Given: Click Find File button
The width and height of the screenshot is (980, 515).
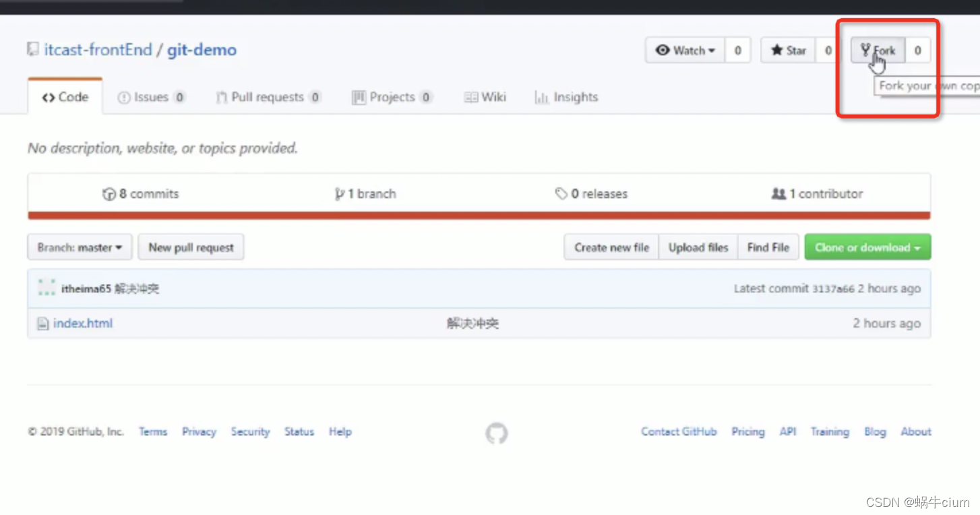Looking at the screenshot, I should pyautogui.click(x=768, y=247).
